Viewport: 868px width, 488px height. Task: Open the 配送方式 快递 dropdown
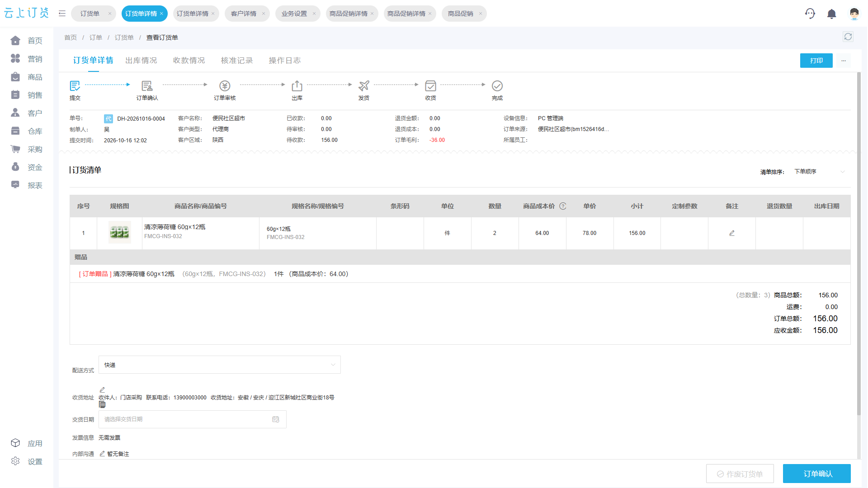click(220, 365)
